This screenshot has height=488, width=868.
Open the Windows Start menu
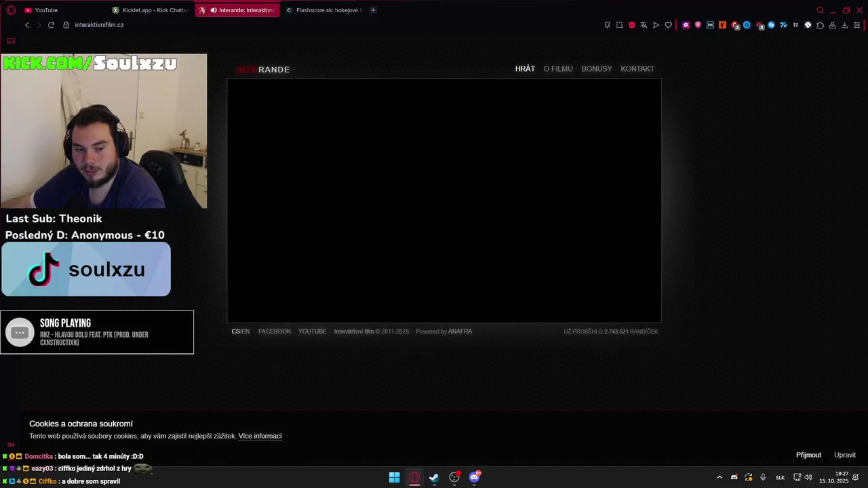coord(394,477)
